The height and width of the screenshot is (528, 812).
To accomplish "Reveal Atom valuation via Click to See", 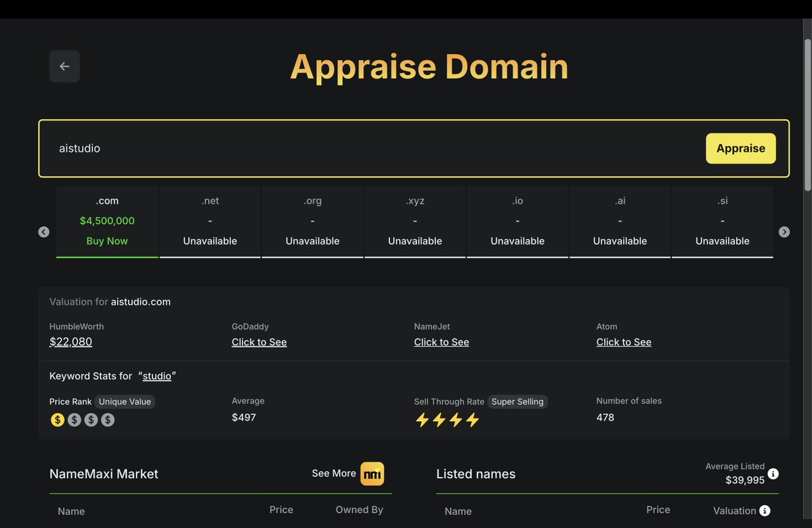I will [624, 342].
